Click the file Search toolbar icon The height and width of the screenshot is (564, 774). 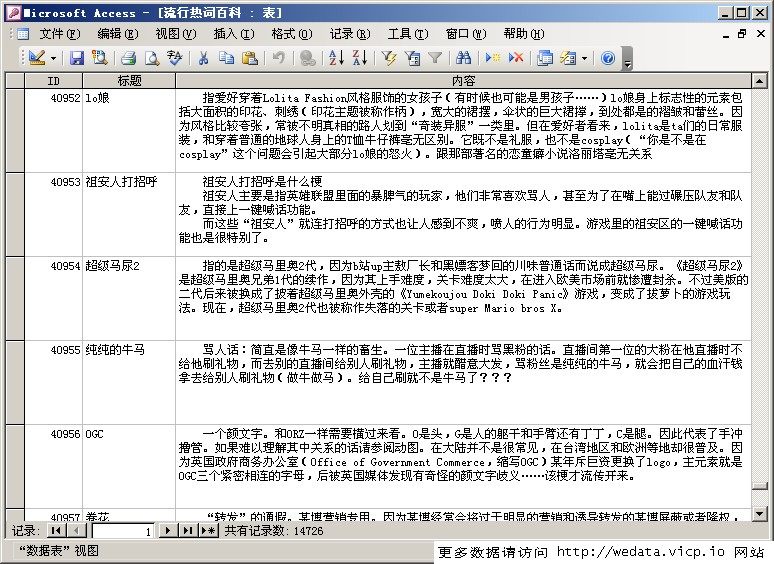[100, 58]
